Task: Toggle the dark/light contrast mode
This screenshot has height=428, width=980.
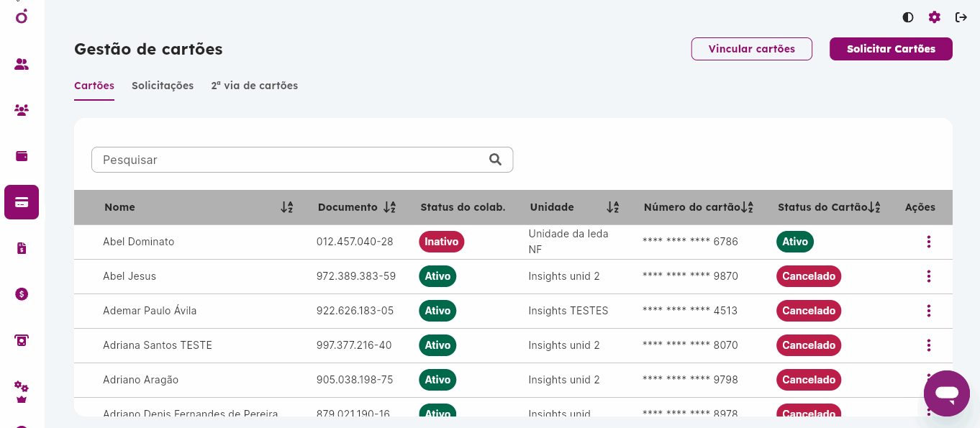Action: pos(908,17)
